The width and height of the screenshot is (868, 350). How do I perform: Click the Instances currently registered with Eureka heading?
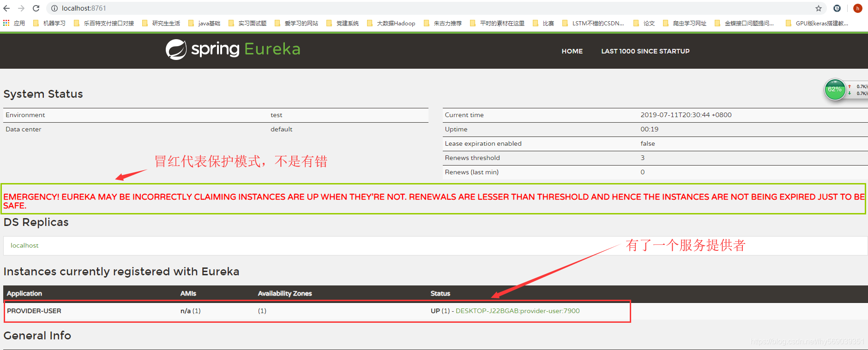coord(121,272)
